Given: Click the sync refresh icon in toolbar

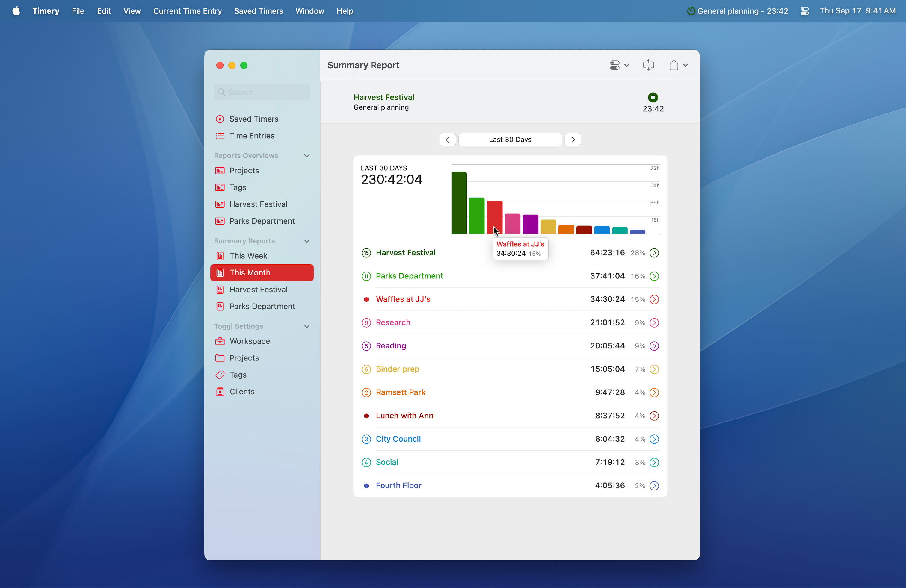Looking at the screenshot, I should [648, 65].
